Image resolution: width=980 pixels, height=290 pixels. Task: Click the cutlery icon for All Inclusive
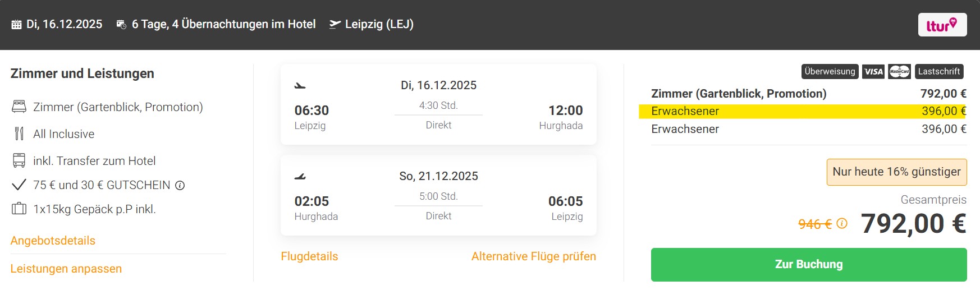click(19, 134)
